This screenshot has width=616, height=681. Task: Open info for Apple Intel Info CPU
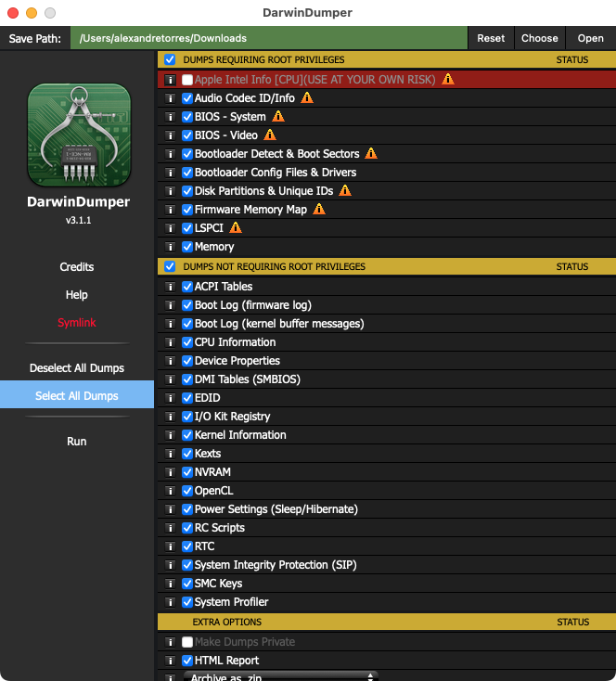pyautogui.click(x=171, y=80)
